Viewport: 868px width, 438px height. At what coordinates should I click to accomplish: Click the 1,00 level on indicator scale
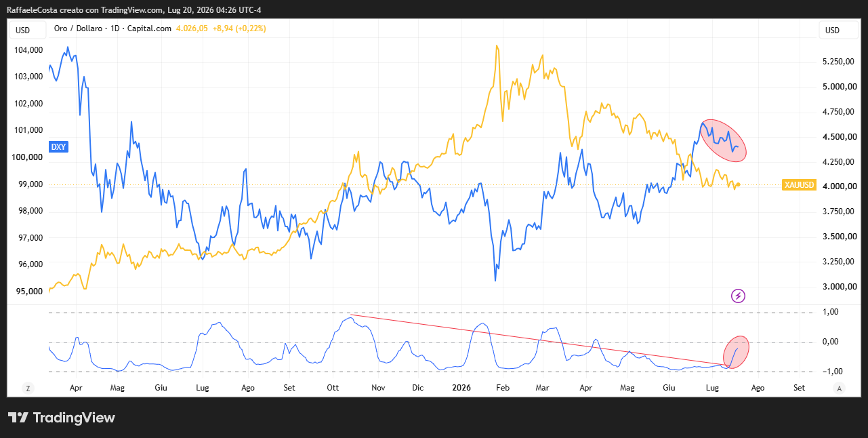tap(830, 312)
